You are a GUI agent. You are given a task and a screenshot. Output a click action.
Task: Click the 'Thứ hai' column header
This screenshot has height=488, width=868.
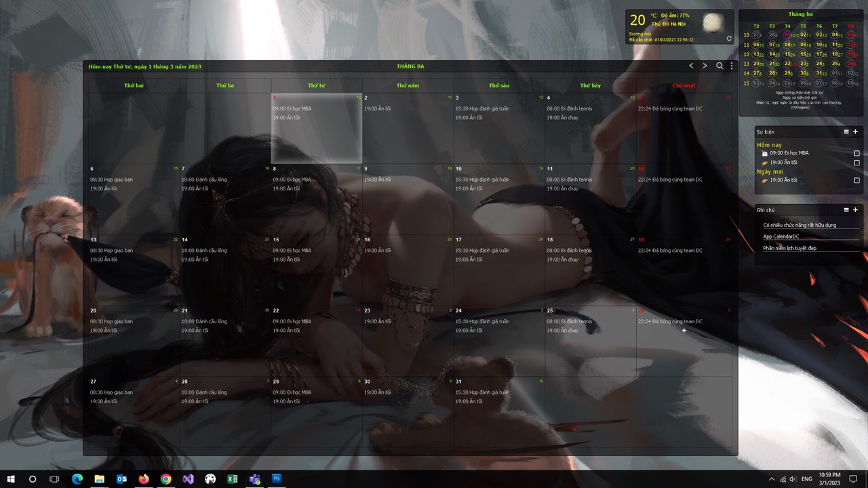(134, 85)
